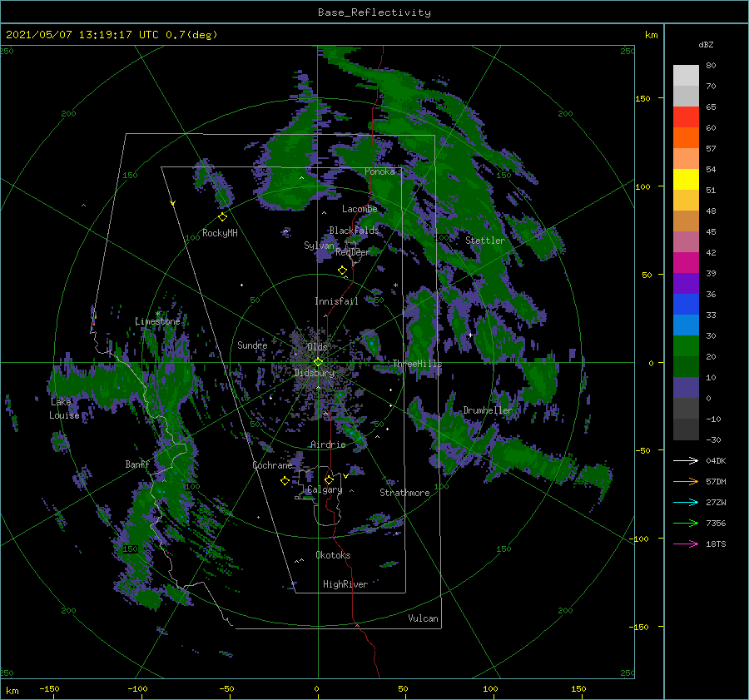Click the Drumheller label

pos(488,410)
